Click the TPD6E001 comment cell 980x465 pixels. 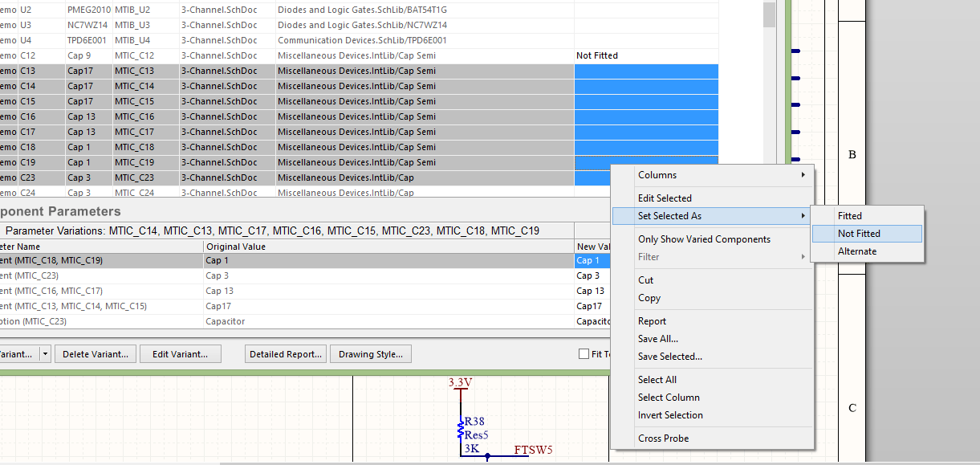coord(88,41)
